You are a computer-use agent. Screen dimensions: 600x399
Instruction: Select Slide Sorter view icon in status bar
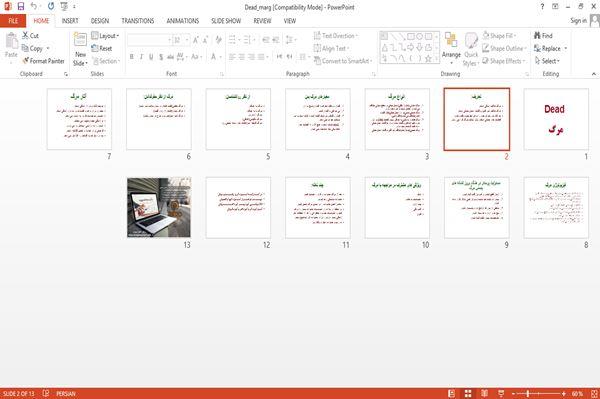pyautogui.click(x=468, y=393)
